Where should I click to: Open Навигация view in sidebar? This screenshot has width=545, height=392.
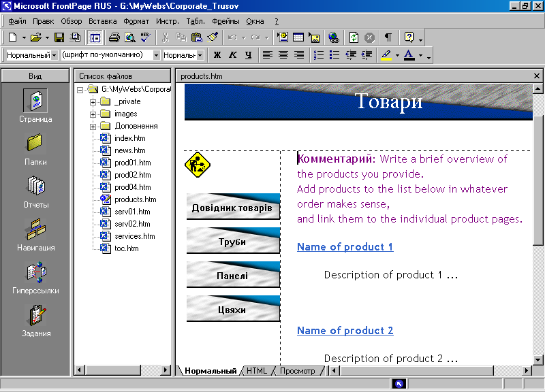point(36,235)
